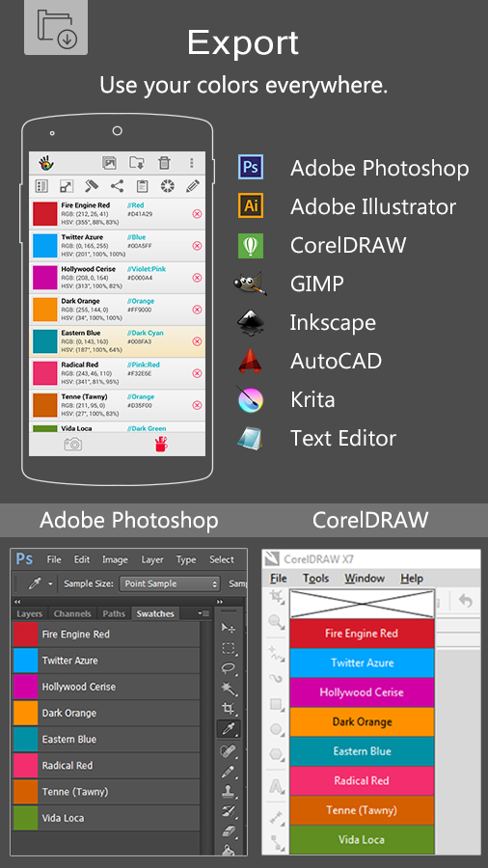
Task: Select the Rectangle tool in CorelDRAW's toolbox
Action: click(276, 705)
